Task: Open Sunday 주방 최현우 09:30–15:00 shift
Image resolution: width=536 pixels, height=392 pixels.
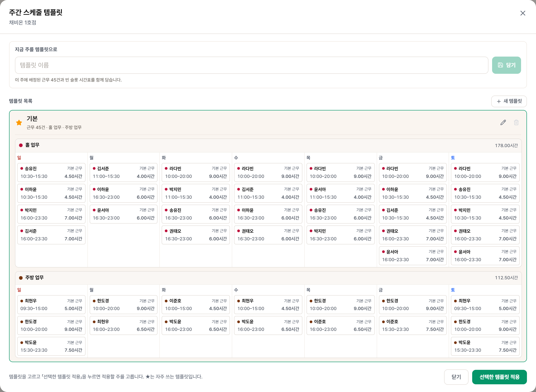Action: coord(51,305)
